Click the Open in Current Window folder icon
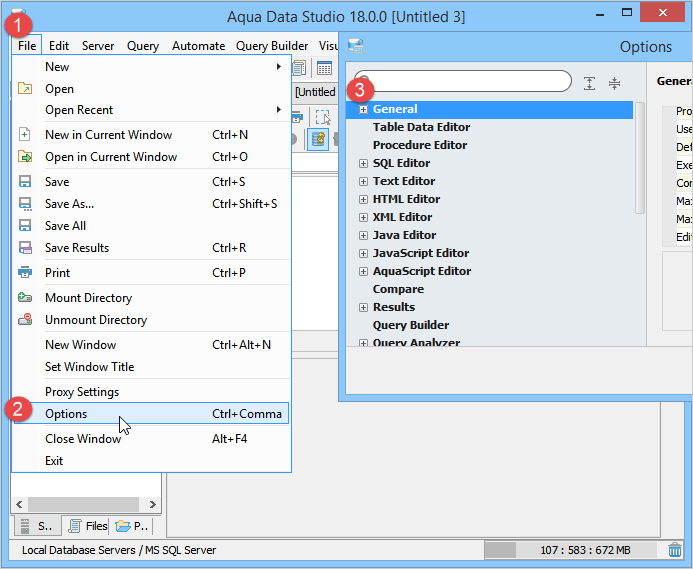 (x=25, y=157)
